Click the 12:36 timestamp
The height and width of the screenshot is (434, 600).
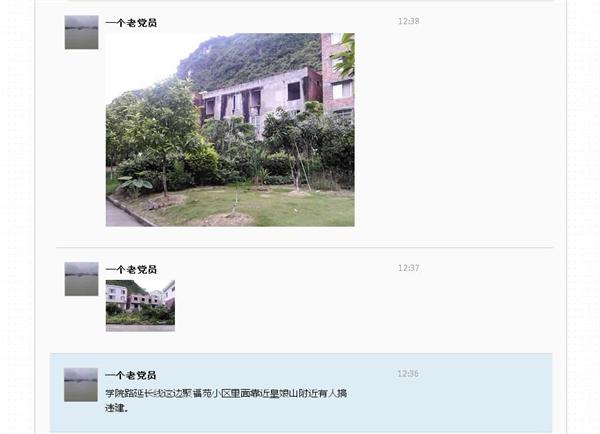pyautogui.click(x=408, y=374)
